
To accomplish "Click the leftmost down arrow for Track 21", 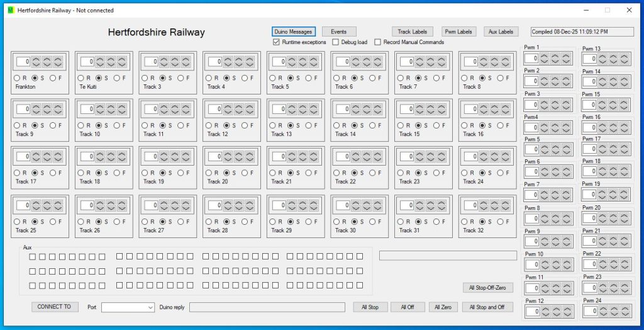I will (290, 159).
